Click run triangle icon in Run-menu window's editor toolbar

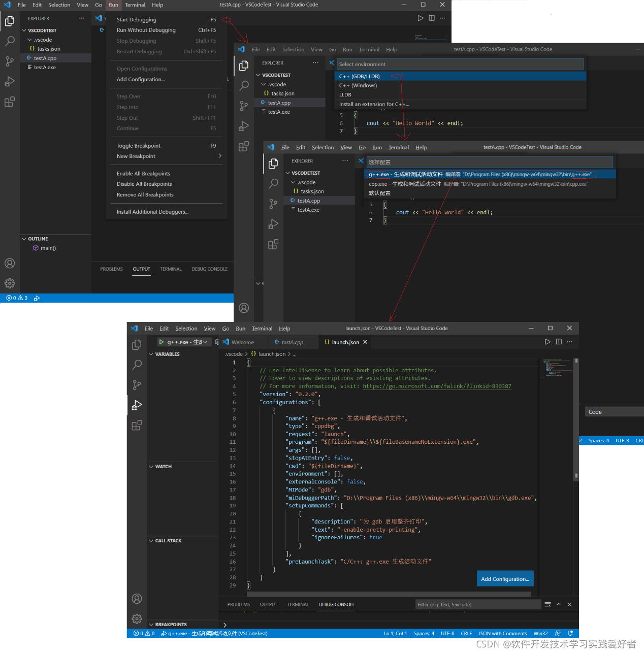(x=421, y=18)
